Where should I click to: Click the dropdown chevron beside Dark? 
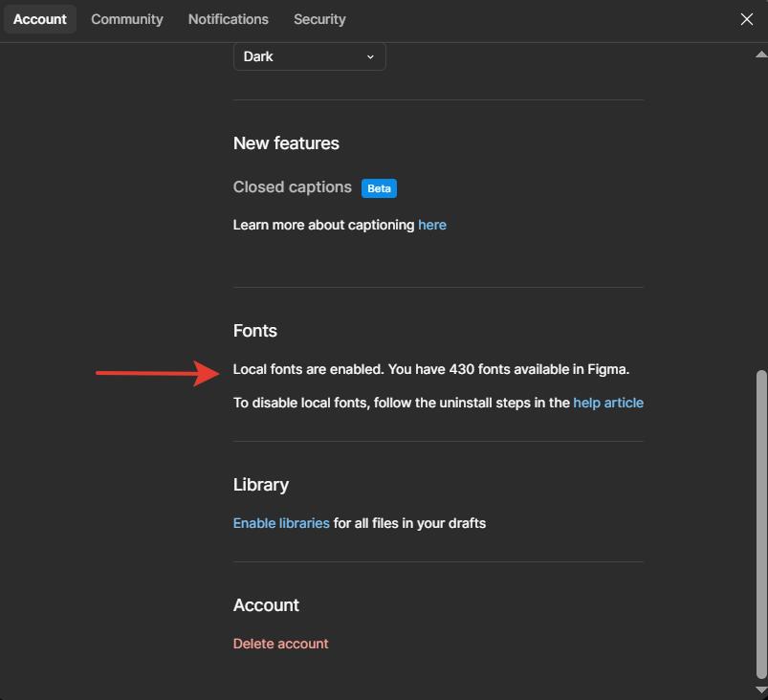click(370, 56)
